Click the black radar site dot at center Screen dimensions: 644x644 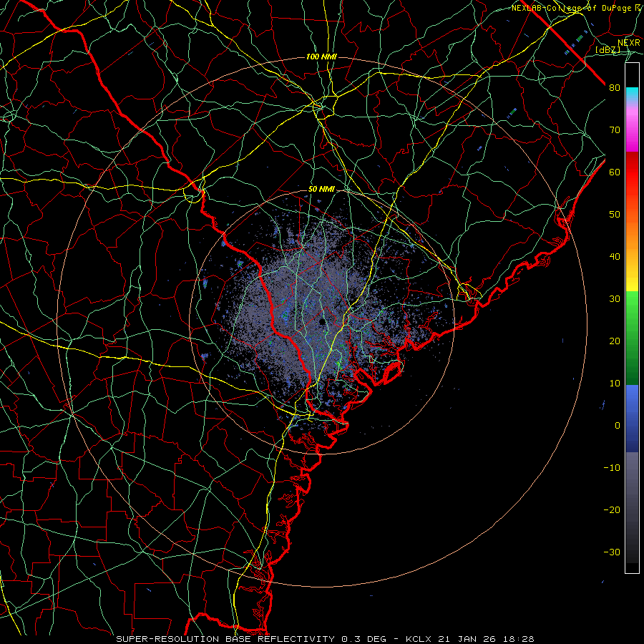(322, 321)
